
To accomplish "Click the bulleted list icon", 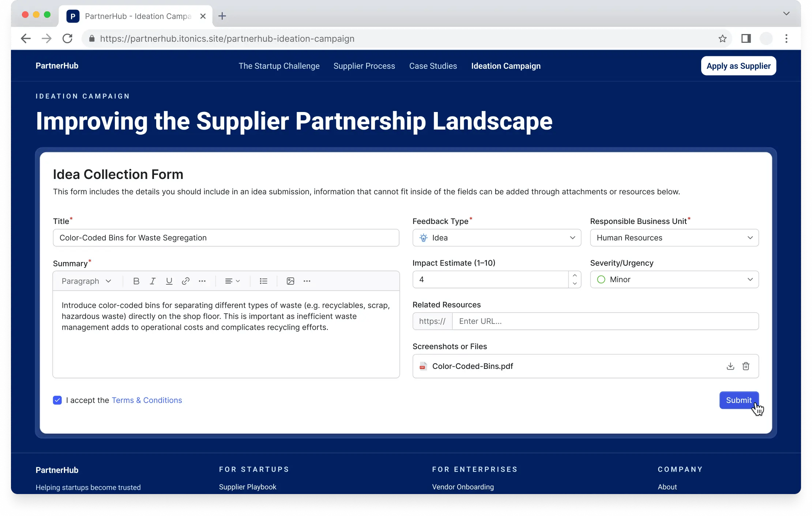I will tap(263, 281).
